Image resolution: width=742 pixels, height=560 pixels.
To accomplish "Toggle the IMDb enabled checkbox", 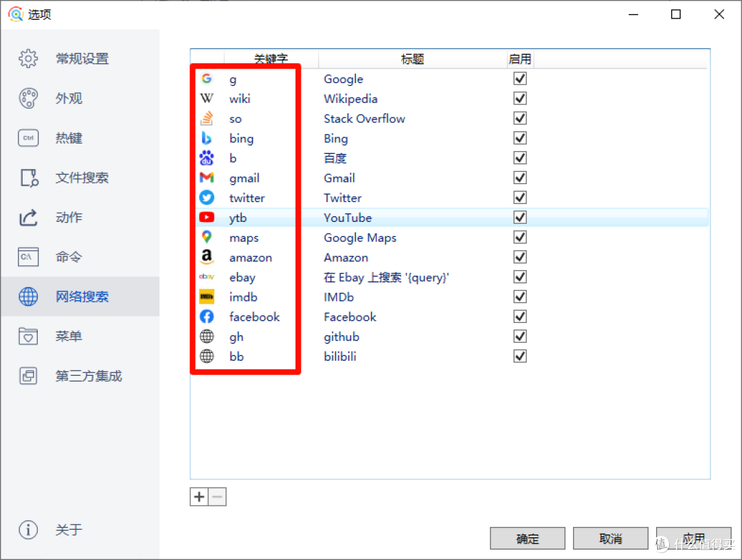I will (x=520, y=297).
